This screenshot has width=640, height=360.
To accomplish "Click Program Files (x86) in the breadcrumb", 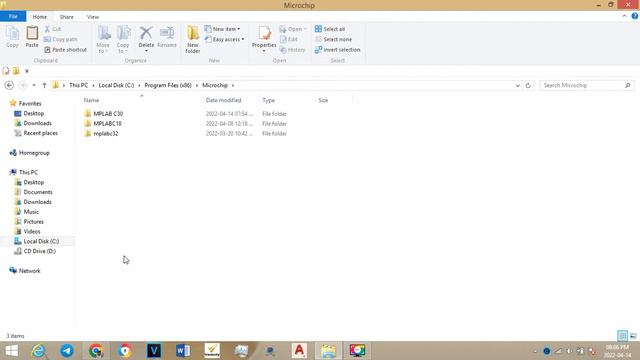I will [168, 85].
